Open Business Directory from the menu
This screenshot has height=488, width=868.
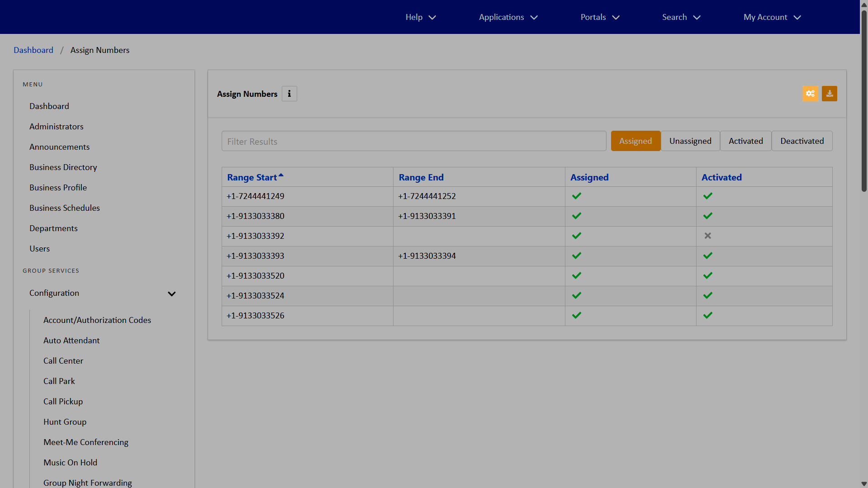pyautogui.click(x=63, y=167)
